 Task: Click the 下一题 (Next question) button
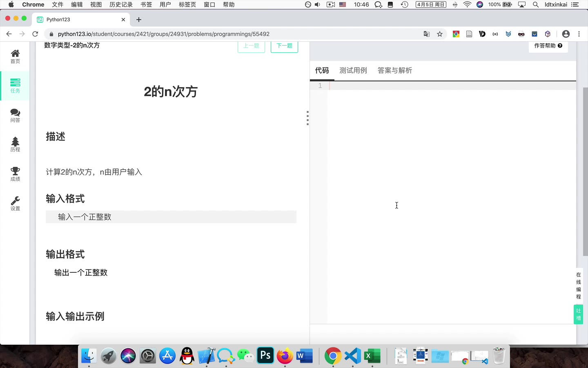(x=284, y=46)
